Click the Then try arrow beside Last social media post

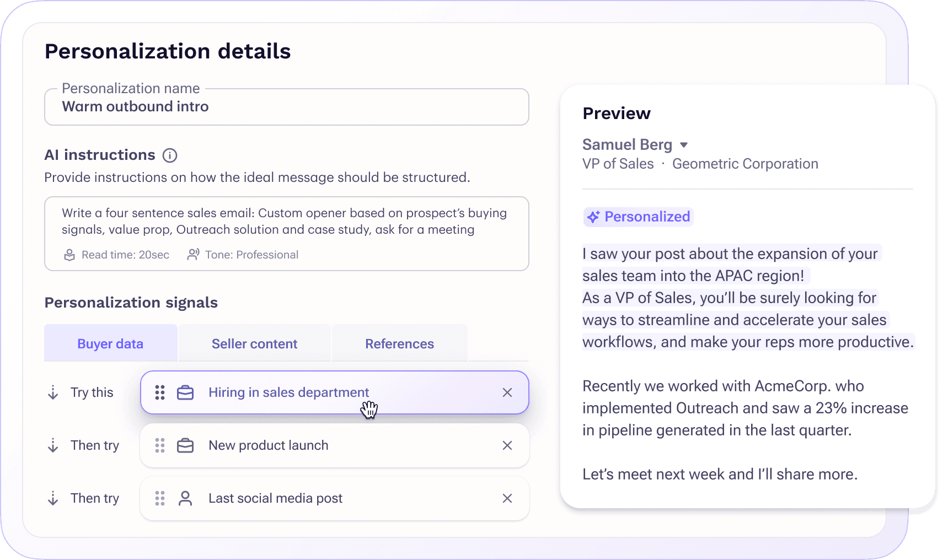coord(53,498)
